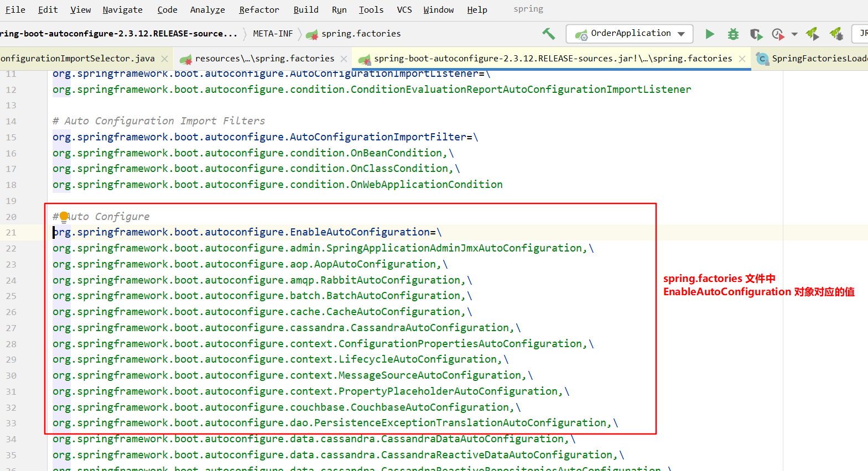Open the Help menu

[477, 9]
